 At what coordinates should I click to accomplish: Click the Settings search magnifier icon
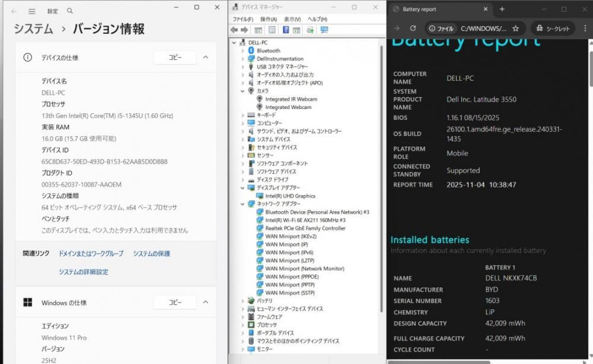click(70, 11)
